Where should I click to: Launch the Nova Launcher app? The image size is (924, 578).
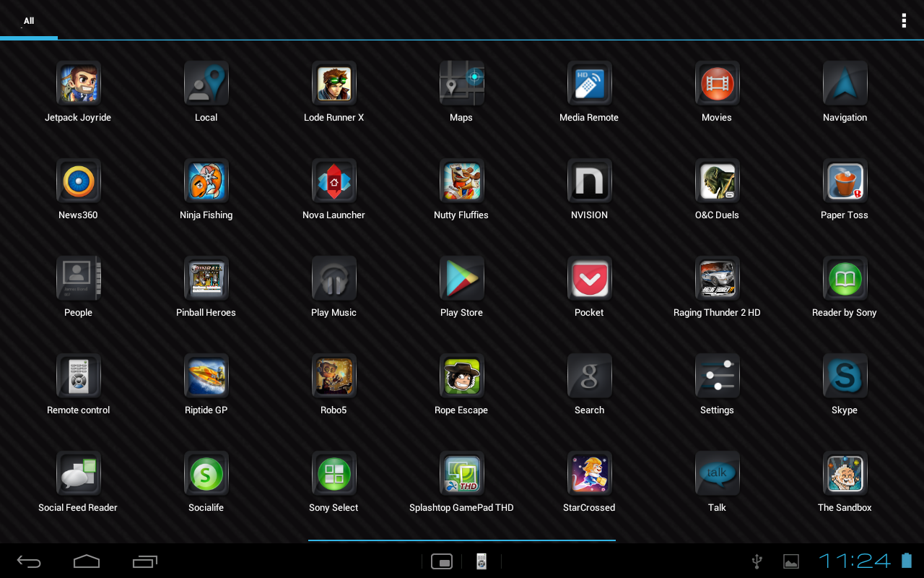334,181
